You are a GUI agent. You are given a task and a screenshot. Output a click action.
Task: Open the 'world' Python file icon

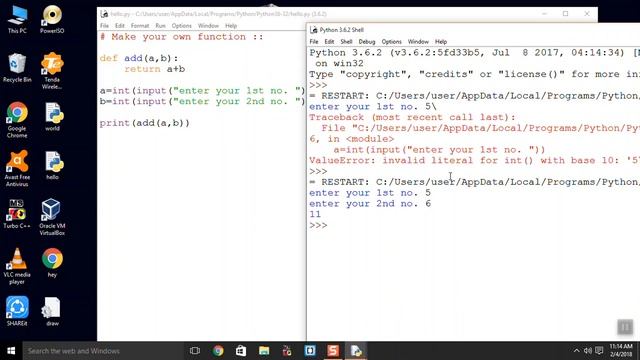coord(52,117)
